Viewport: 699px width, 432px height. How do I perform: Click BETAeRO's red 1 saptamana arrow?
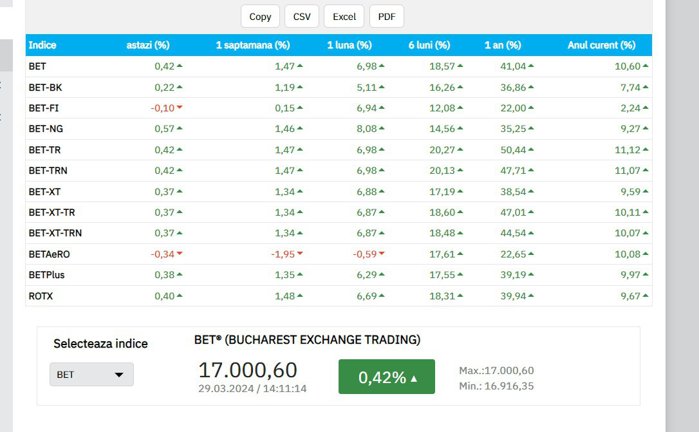pos(299,254)
